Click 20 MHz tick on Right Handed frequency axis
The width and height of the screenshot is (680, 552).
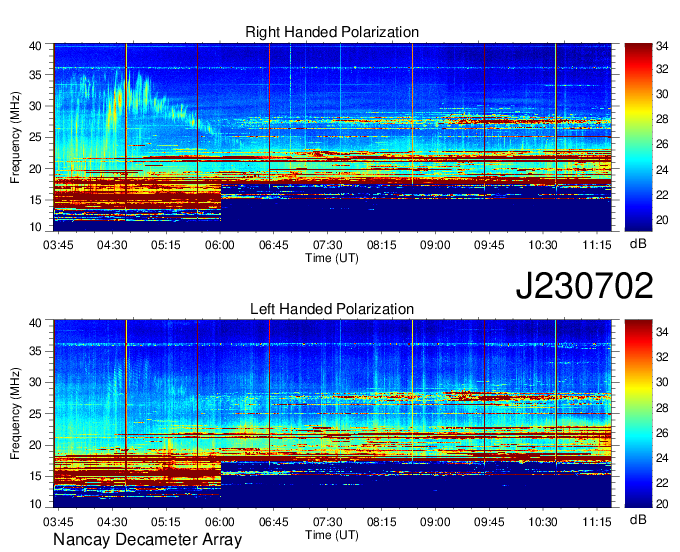pyautogui.click(x=35, y=169)
